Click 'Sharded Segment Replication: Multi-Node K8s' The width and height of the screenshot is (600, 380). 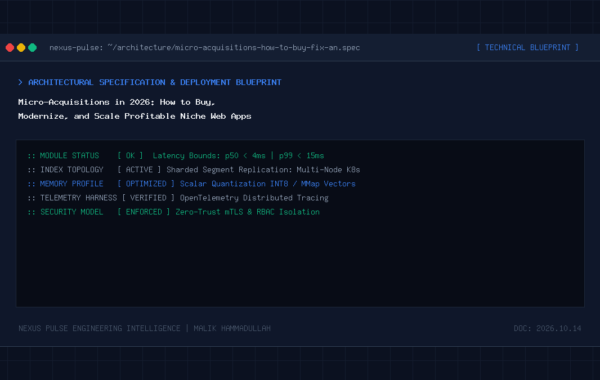tap(263, 170)
